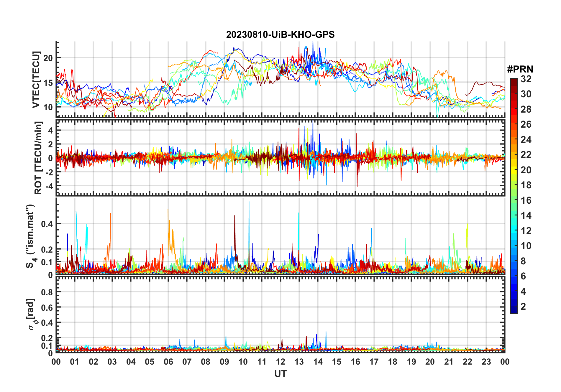Select colorbar tick label 24
This screenshot has height=392, width=561.
click(526, 140)
